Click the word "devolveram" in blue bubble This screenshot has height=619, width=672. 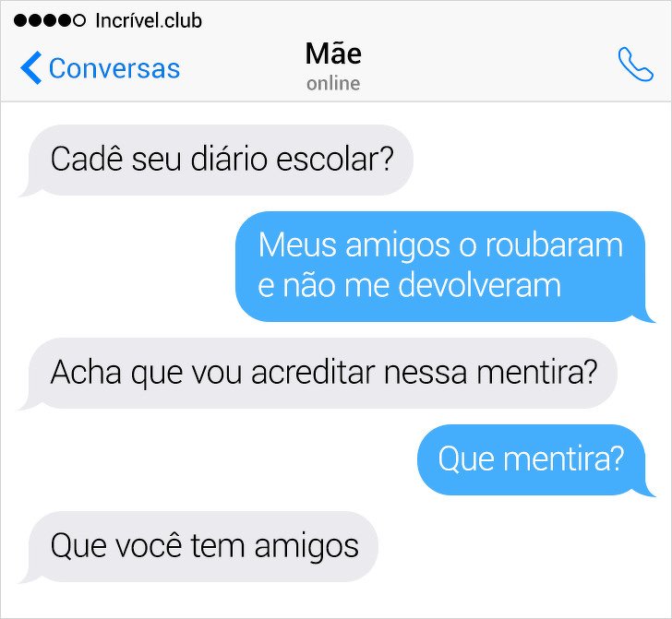point(480,285)
